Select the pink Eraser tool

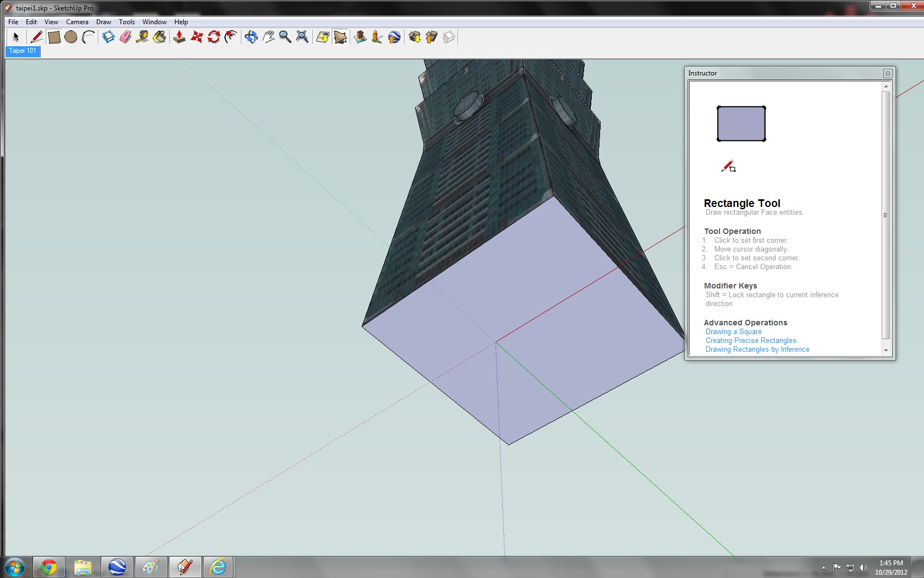[125, 37]
